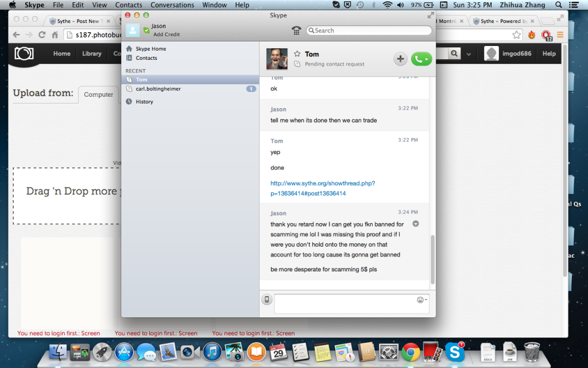Open Chrome menu hamburger icon
This screenshot has width=588, height=368.
(x=560, y=35)
